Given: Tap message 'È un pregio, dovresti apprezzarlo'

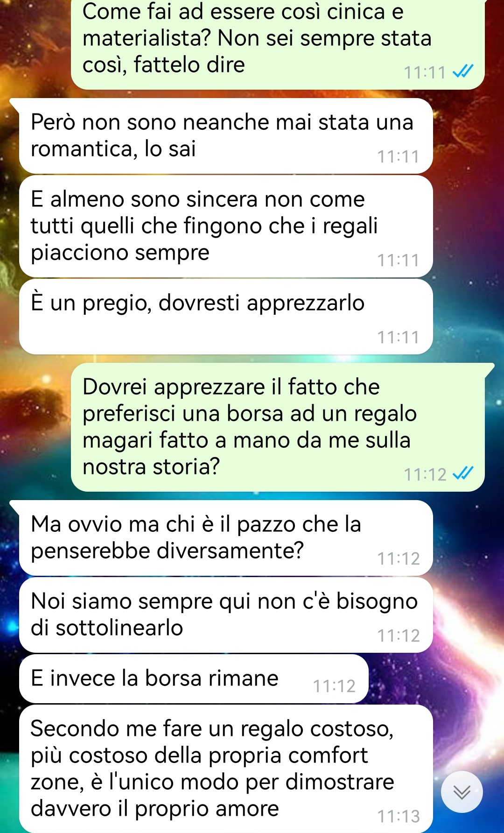Looking at the screenshot, I should pos(226,317).
